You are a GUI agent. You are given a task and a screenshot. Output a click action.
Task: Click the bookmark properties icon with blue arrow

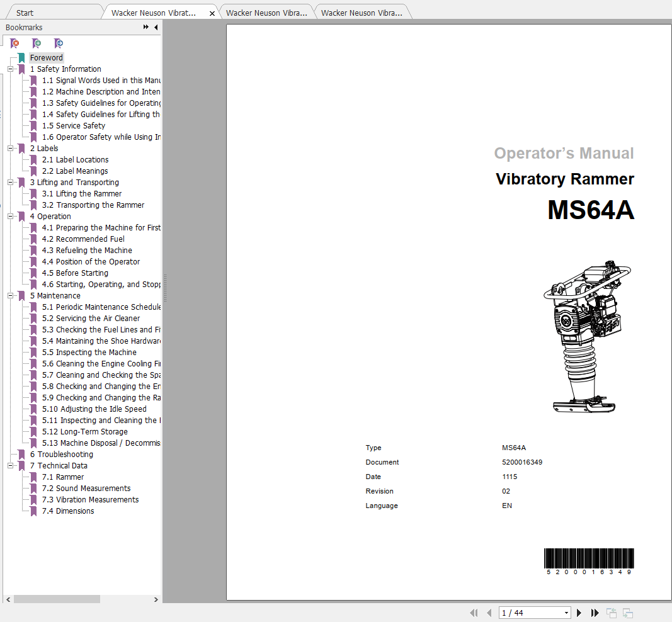coord(59,43)
